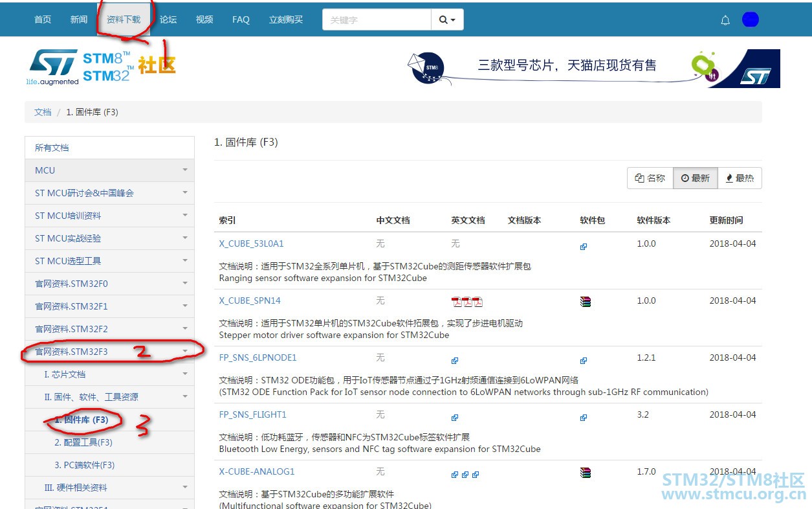This screenshot has width=812, height=509.
Task: Click version 1.7.0 in X-CUBE-ANALOG1 row
Action: (x=646, y=472)
